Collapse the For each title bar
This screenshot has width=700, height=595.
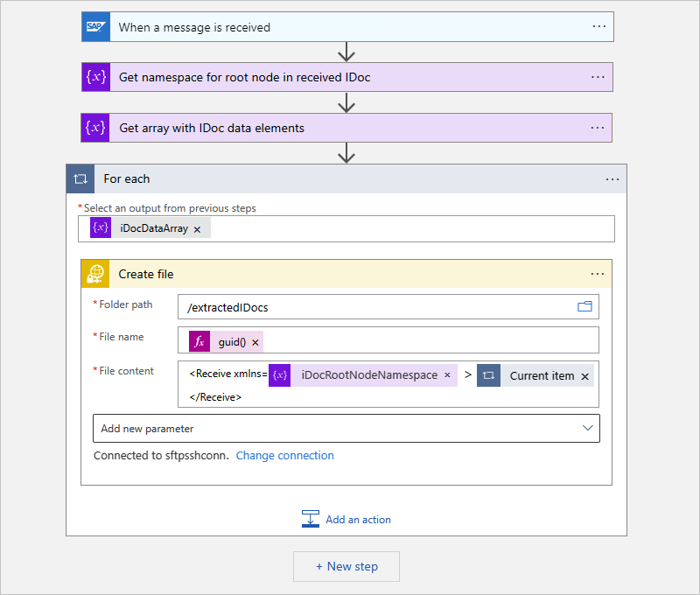[x=350, y=178]
